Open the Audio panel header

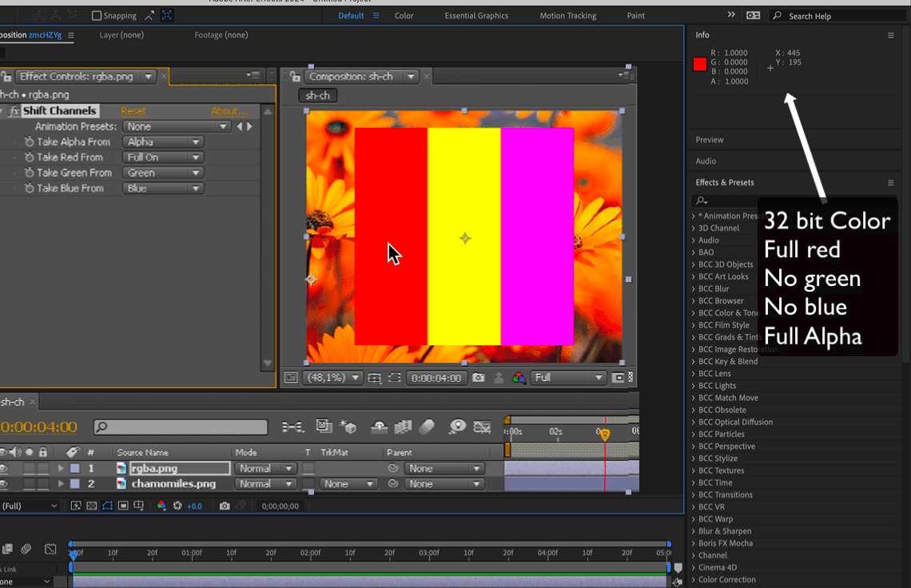click(706, 161)
